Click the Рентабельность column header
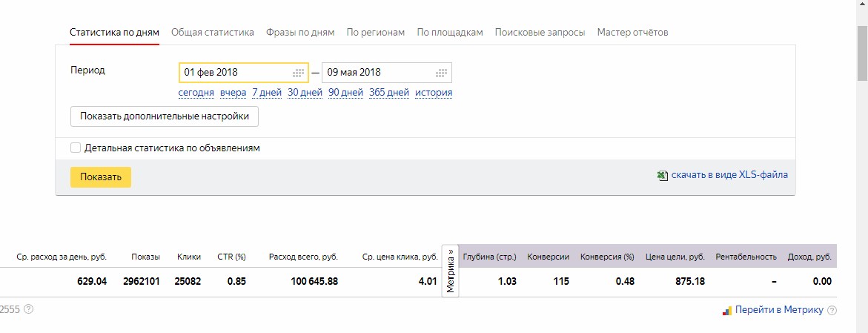 click(x=746, y=257)
